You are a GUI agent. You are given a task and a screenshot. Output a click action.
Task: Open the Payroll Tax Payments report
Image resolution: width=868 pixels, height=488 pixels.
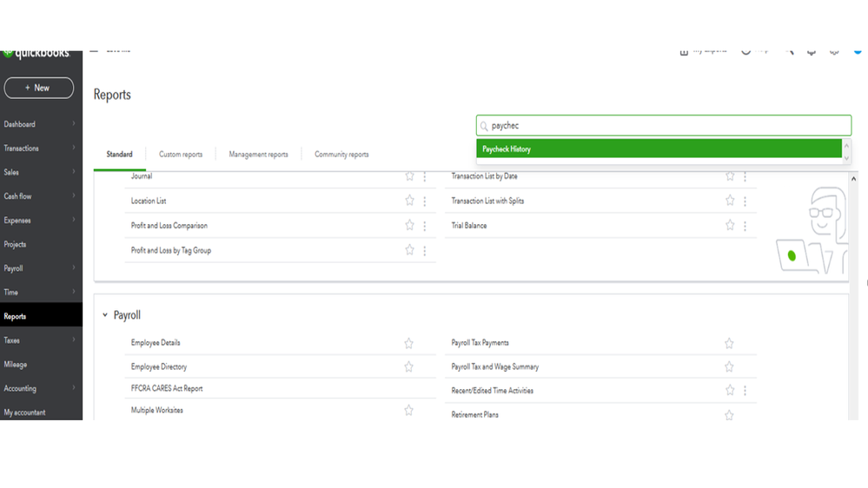pos(480,343)
